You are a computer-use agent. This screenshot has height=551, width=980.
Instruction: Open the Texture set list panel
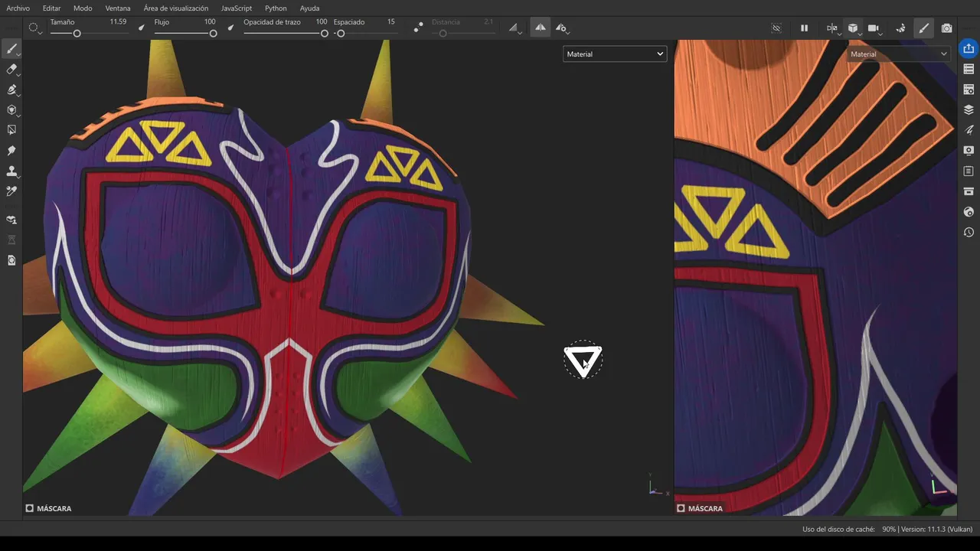(x=969, y=69)
